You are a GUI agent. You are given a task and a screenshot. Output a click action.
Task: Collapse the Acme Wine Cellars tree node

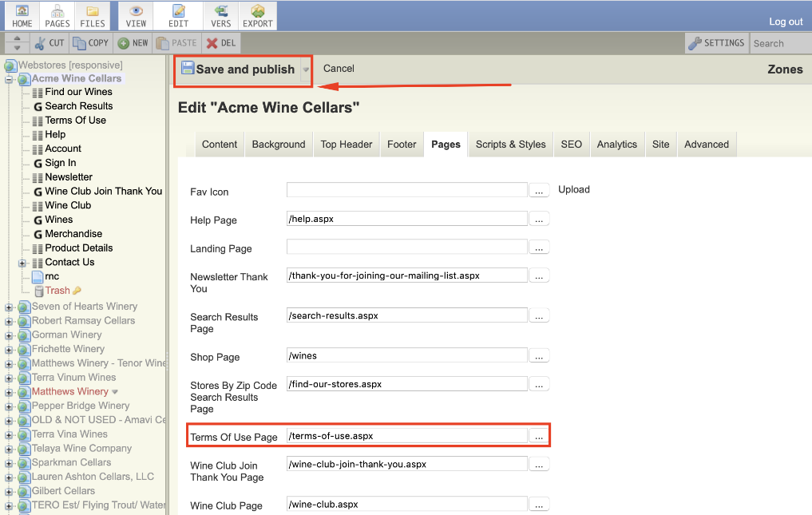tap(9, 79)
